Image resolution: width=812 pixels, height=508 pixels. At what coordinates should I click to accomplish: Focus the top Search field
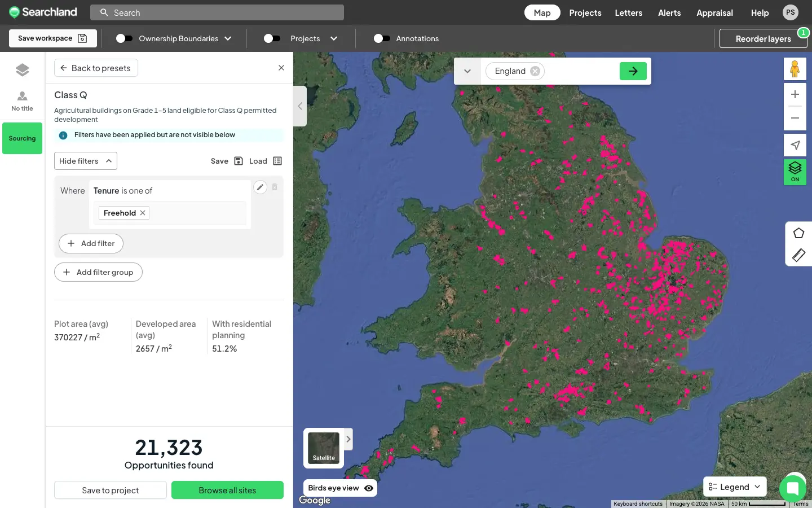pyautogui.click(x=217, y=12)
